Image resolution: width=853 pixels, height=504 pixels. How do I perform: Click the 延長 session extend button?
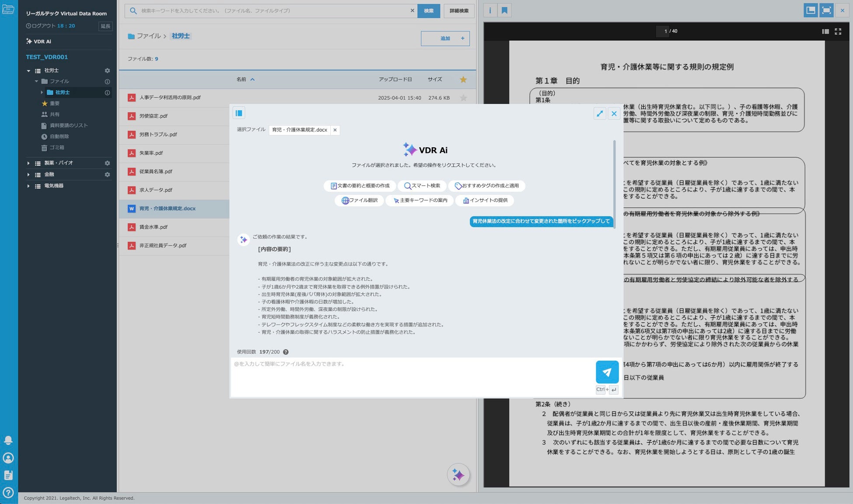click(105, 26)
